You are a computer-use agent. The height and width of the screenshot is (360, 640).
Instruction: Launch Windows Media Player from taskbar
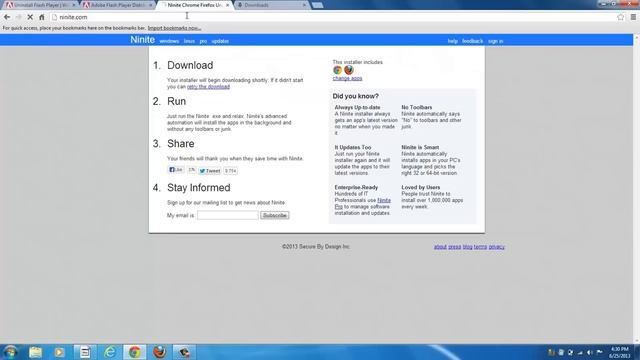[60, 352]
